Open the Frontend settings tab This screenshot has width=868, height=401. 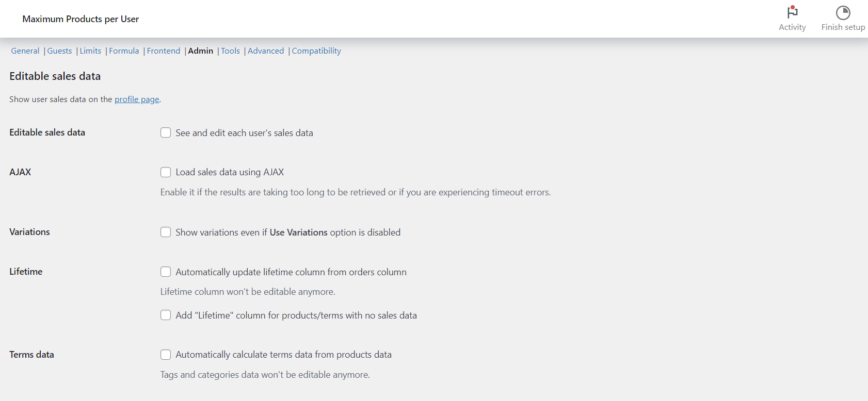pos(164,51)
